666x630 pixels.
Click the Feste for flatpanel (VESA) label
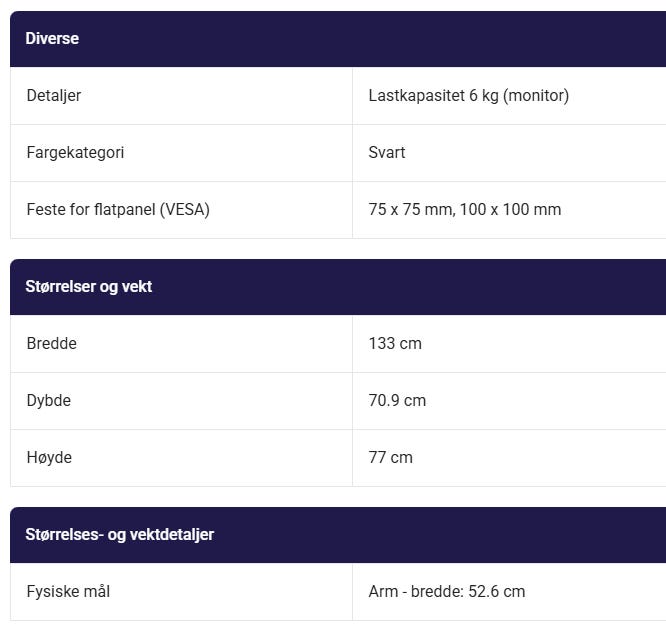(118, 210)
